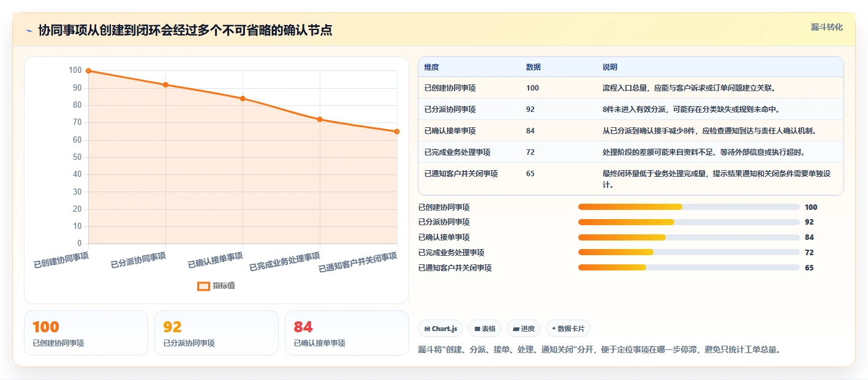The width and height of the screenshot is (868, 380).
Task: Click the 已通知客户并关闭事项 progress bar
Action: click(689, 267)
